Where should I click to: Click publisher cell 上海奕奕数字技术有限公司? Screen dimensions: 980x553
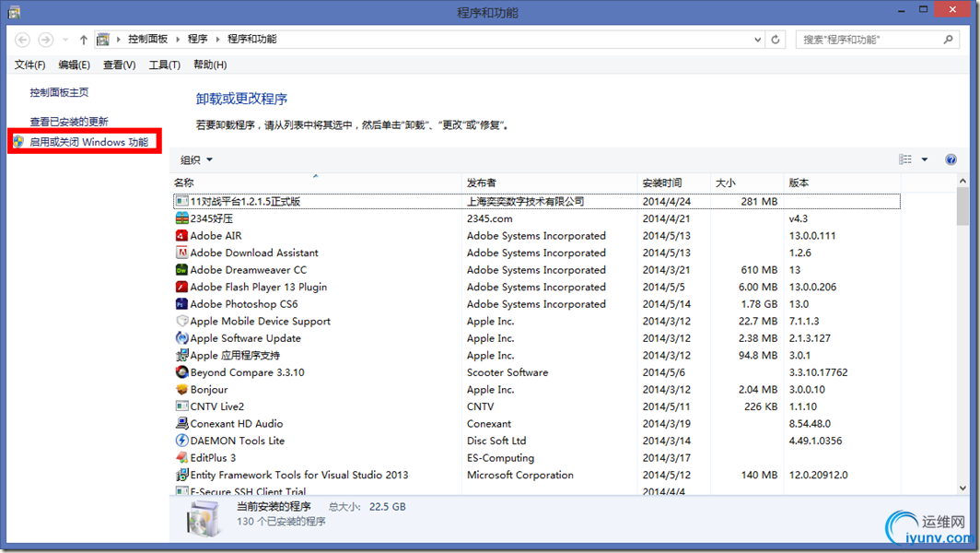(526, 202)
